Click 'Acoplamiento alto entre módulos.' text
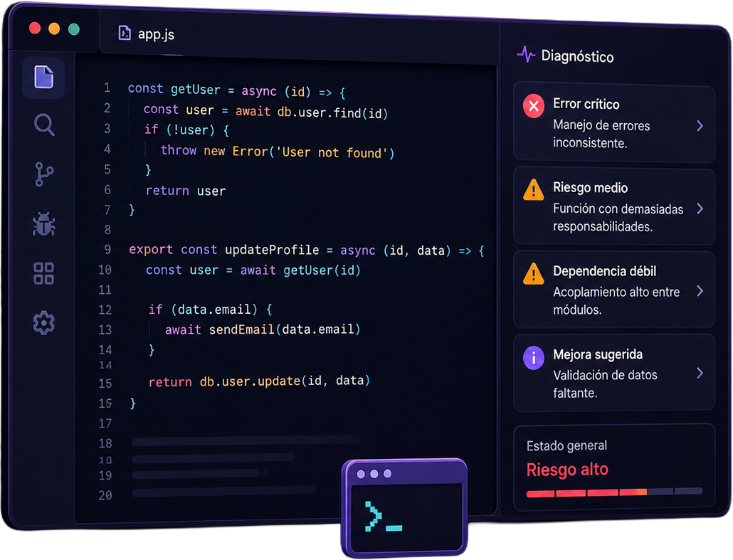This screenshot has width=733, height=560. 616,300
